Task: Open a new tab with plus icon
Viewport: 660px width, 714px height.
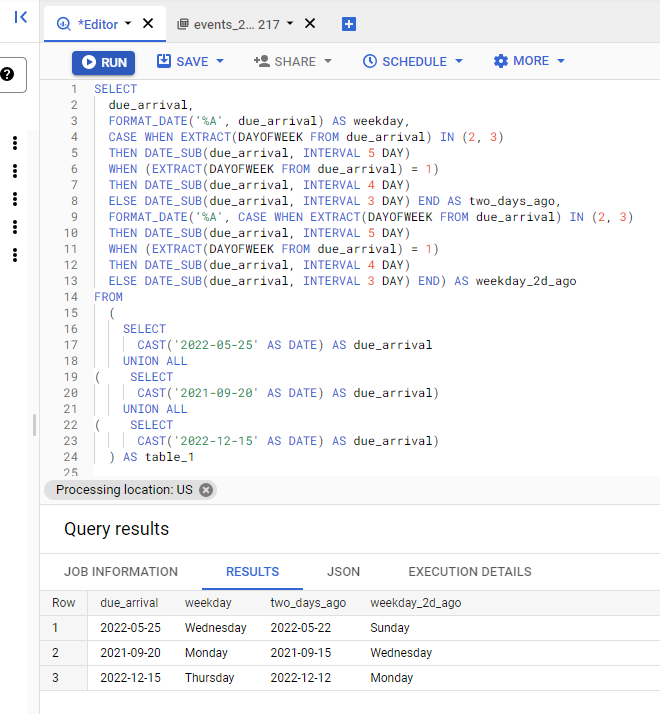Action: [349, 24]
